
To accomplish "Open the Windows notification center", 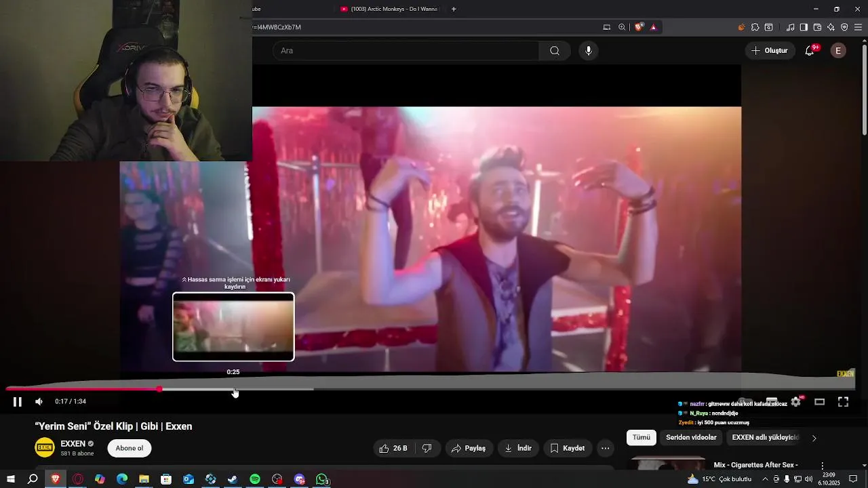I will [853, 479].
